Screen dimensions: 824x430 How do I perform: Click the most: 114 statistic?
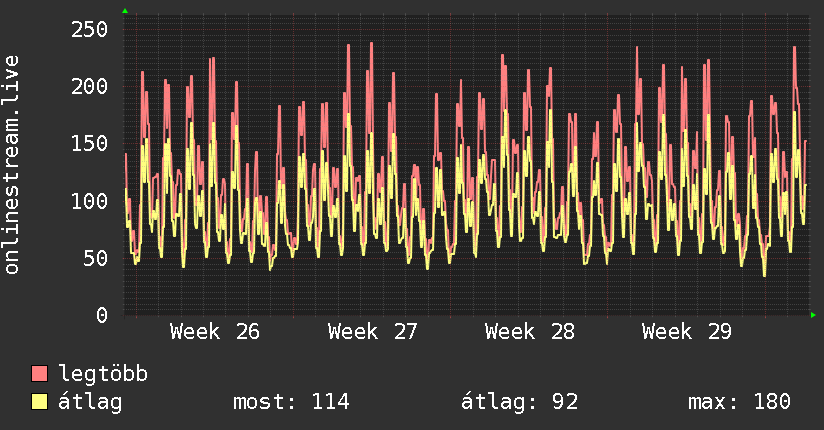click(291, 402)
